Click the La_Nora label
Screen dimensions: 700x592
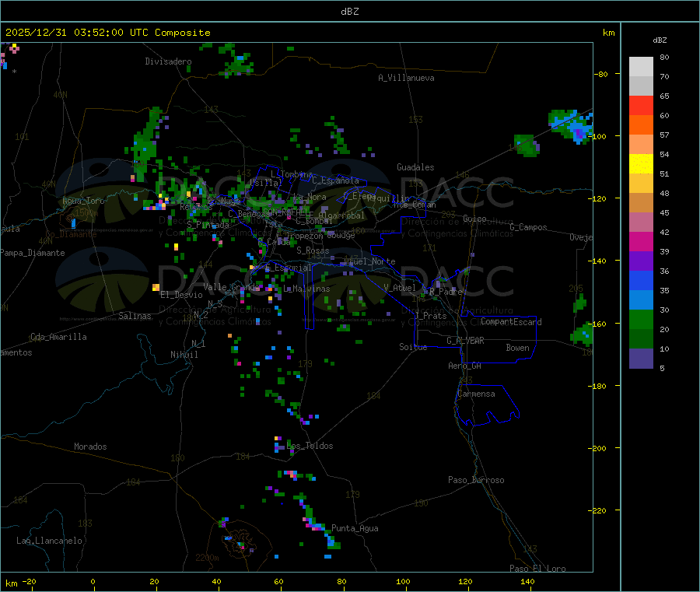310,197
